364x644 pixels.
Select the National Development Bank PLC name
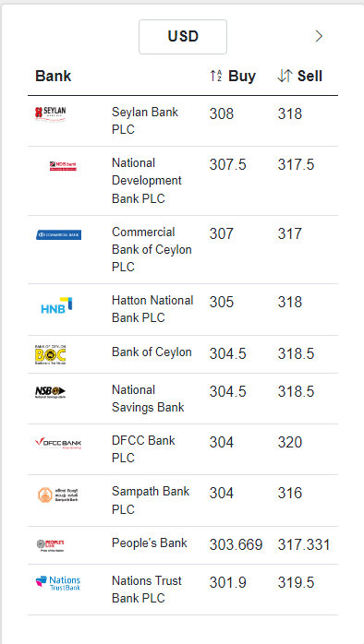(146, 181)
